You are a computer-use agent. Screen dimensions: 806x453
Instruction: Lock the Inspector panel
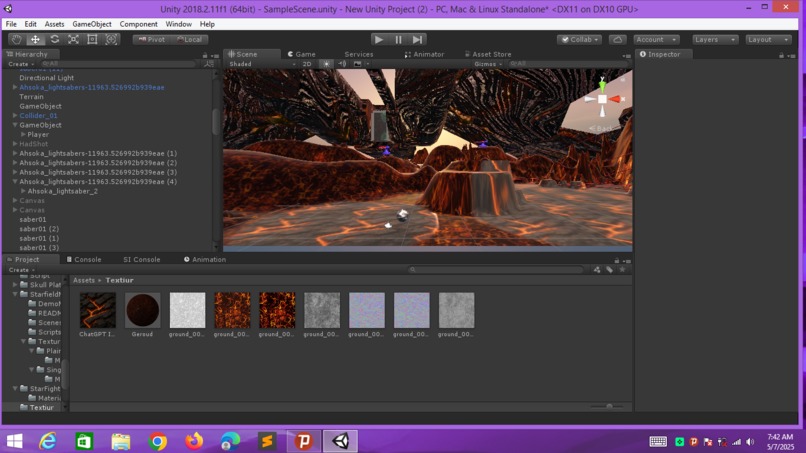781,55
